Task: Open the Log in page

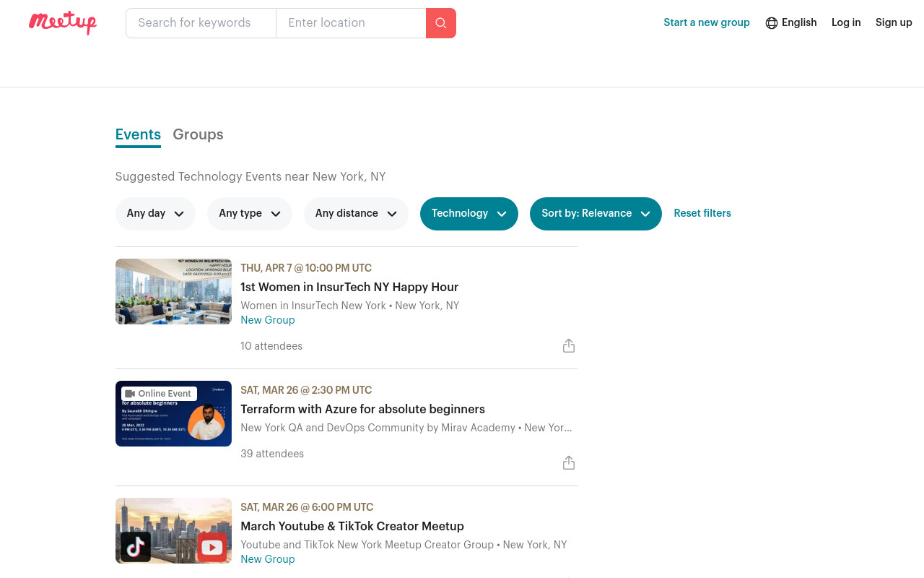Action: click(x=846, y=22)
